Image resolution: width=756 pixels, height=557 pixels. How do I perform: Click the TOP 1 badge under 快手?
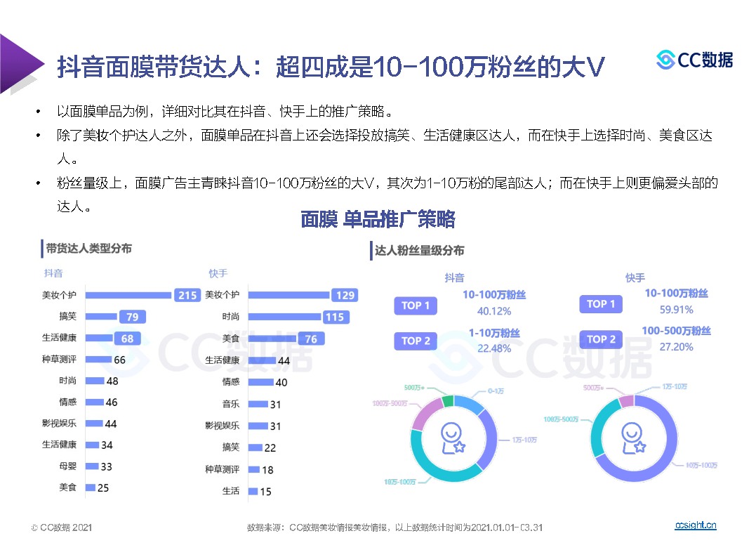[x=601, y=304]
